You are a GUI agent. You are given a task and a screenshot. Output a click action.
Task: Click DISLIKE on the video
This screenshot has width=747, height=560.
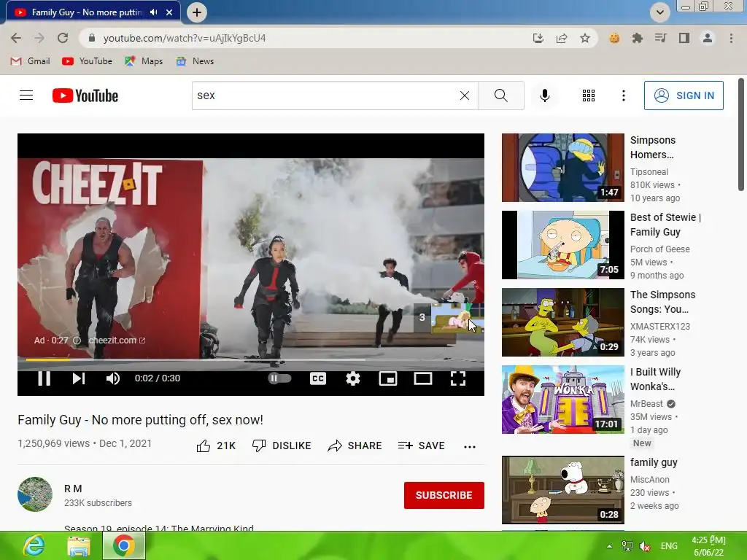coord(282,446)
